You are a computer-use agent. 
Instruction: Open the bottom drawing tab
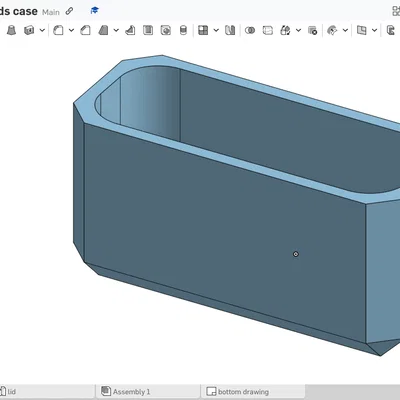[x=253, y=391]
